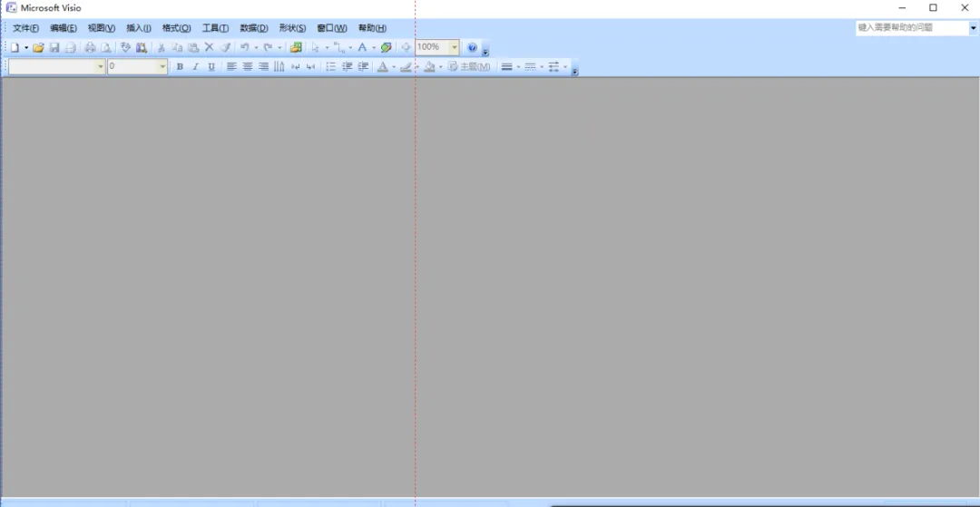Click the Paste clipboard icon
This screenshot has height=507, width=980.
tap(193, 47)
